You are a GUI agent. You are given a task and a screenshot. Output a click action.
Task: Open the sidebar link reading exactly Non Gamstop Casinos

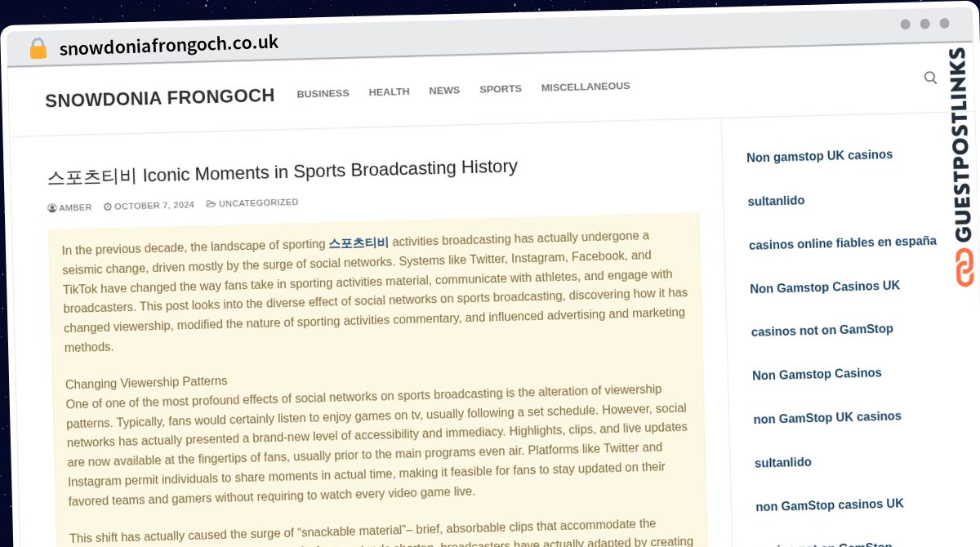tap(817, 374)
